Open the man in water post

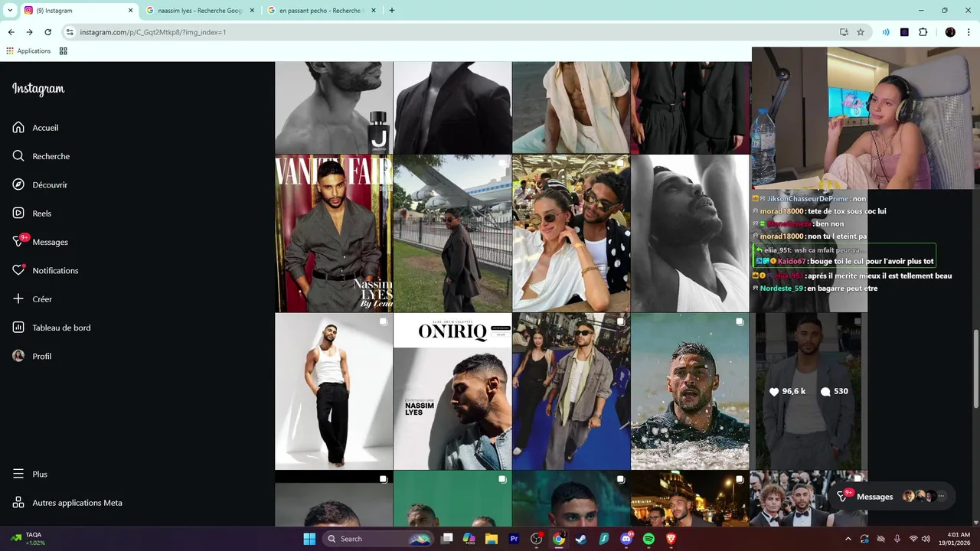690,391
